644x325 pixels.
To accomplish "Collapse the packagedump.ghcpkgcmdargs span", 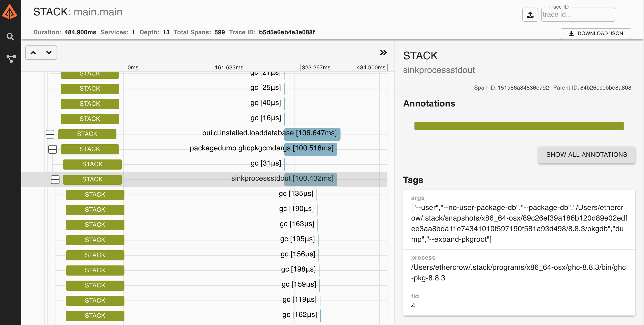I will [52, 149].
